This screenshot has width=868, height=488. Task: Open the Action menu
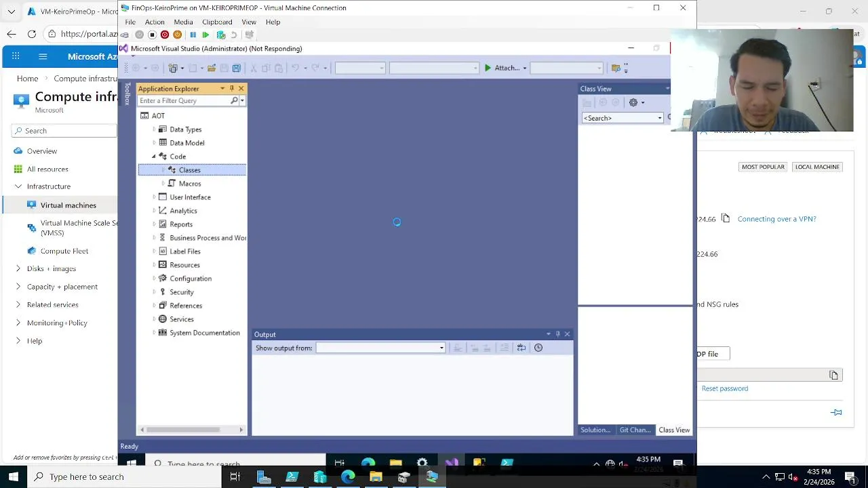(155, 22)
